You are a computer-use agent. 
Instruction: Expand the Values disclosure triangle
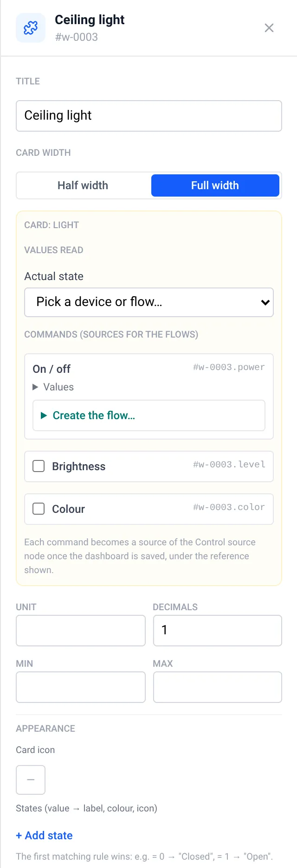coord(35,387)
